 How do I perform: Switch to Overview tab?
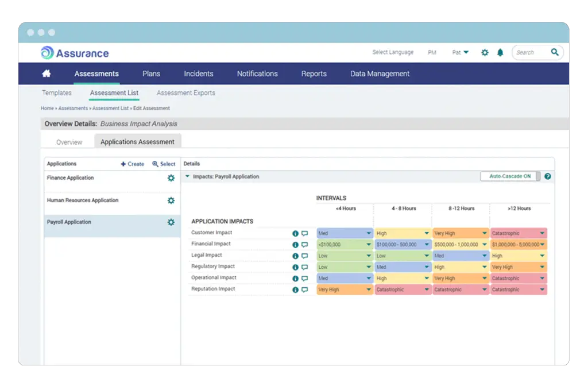pos(69,142)
